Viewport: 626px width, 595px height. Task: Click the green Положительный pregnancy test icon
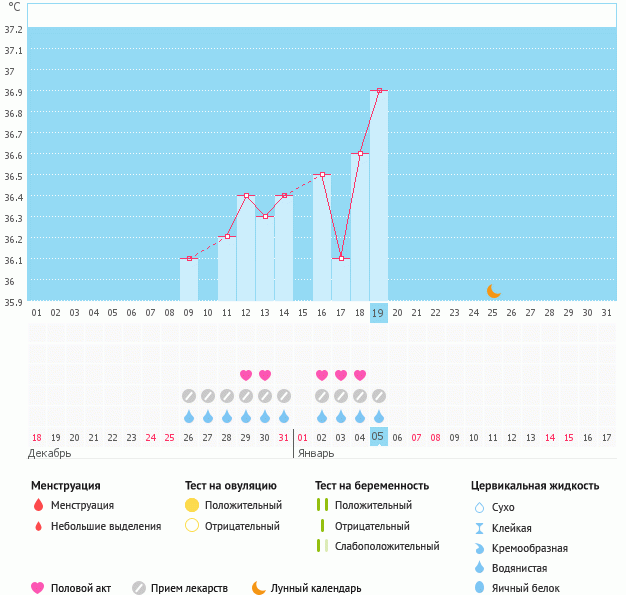(x=322, y=506)
